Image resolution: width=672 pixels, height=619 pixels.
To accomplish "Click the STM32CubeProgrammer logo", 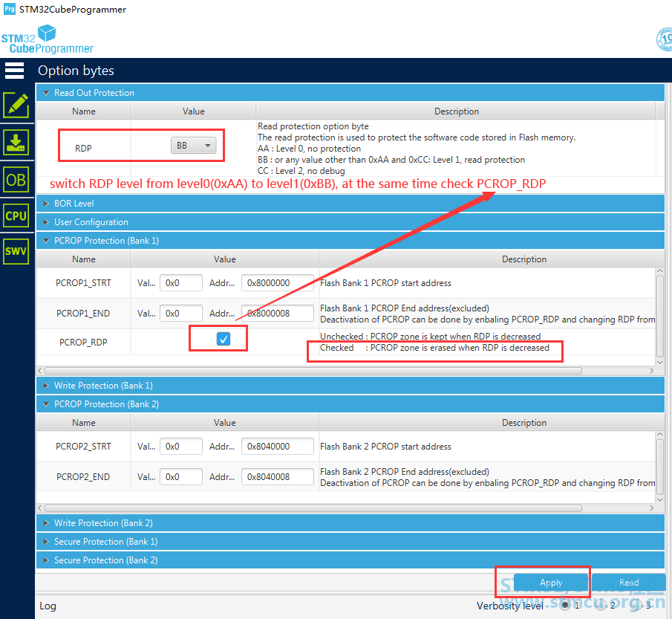I will tap(47, 39).
